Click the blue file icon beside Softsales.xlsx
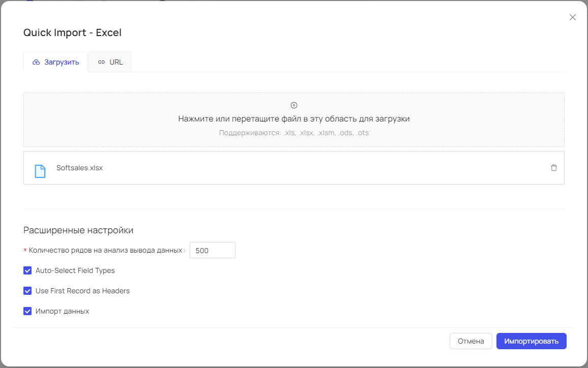Image resolution: width=588 pixels, height=368 pixels. pyautogui.click(x=40, y=171)
